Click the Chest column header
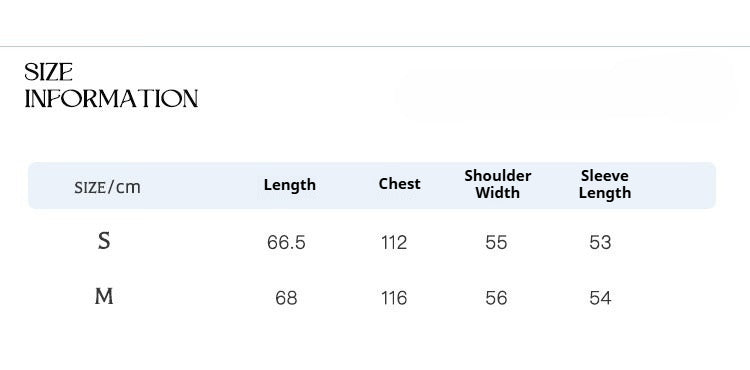Image resolution: width=750 pixels, height=370 pixels. coord(399,184)
